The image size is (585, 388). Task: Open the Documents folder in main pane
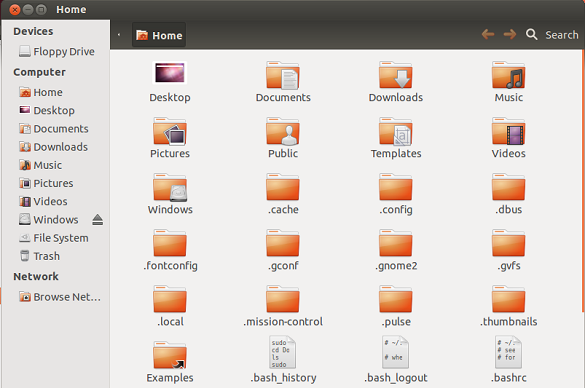pyautogui.click(x=283, y=75)
